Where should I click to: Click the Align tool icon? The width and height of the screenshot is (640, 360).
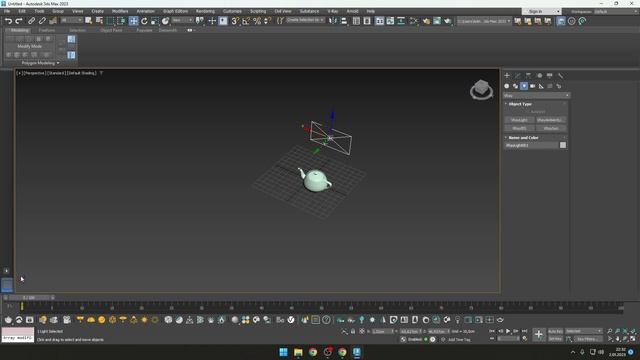pyautogui.click(x=344, y=21)
